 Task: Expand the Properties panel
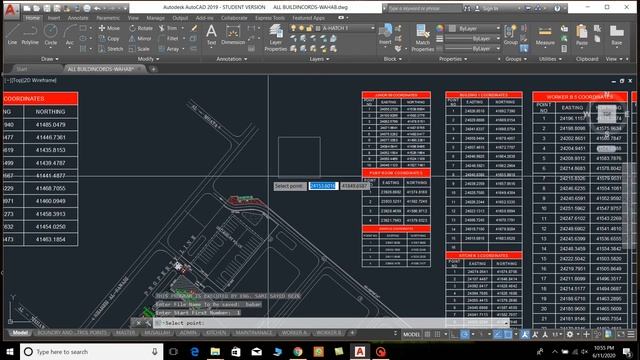point(453,59)
